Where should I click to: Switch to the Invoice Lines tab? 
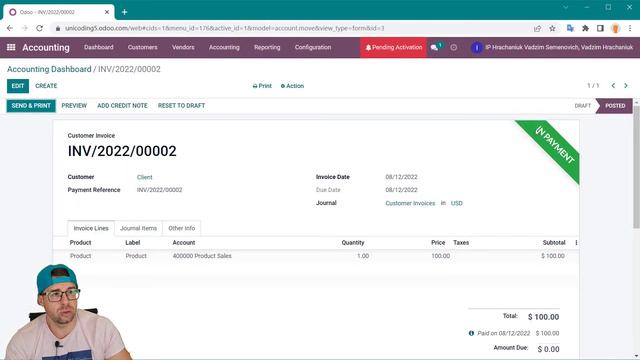coord(91,228)
